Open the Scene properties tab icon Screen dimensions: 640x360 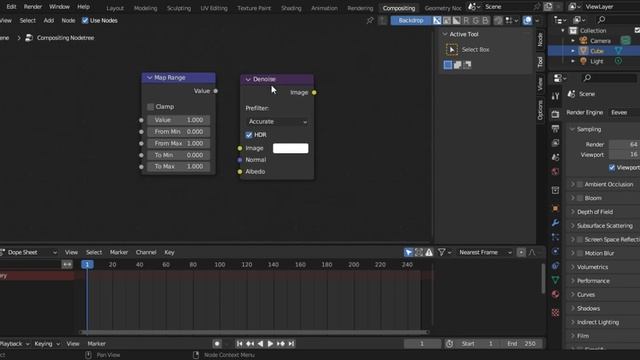pos(555,158)
